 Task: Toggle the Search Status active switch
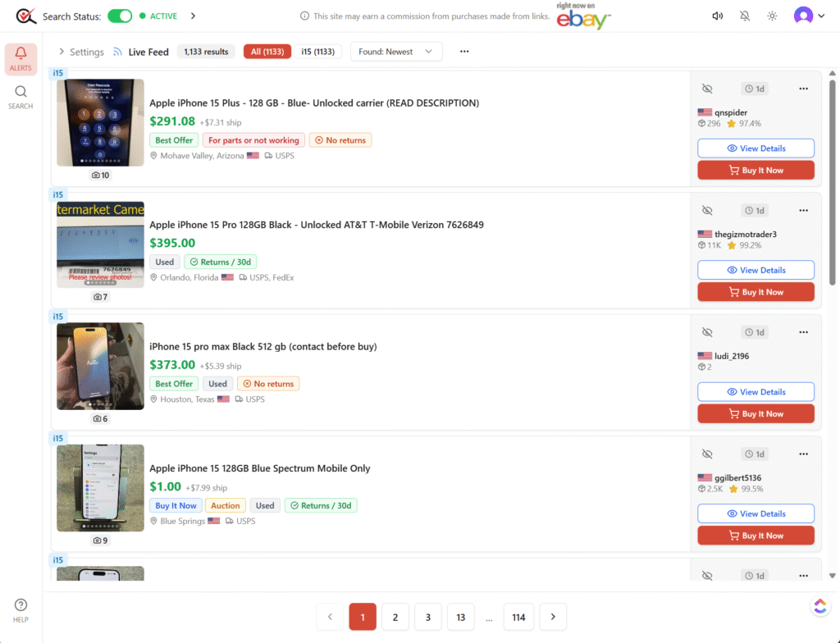pyautogui.click(x=120, y=16)
